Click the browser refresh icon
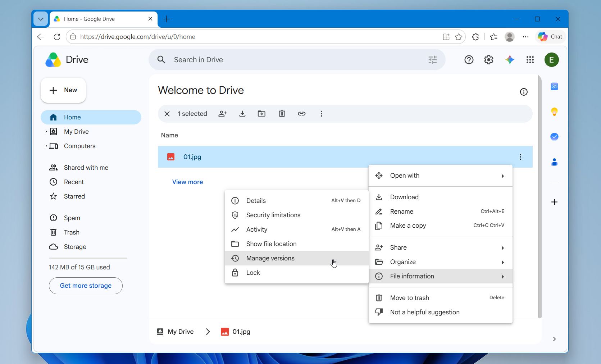 point(57,37)
